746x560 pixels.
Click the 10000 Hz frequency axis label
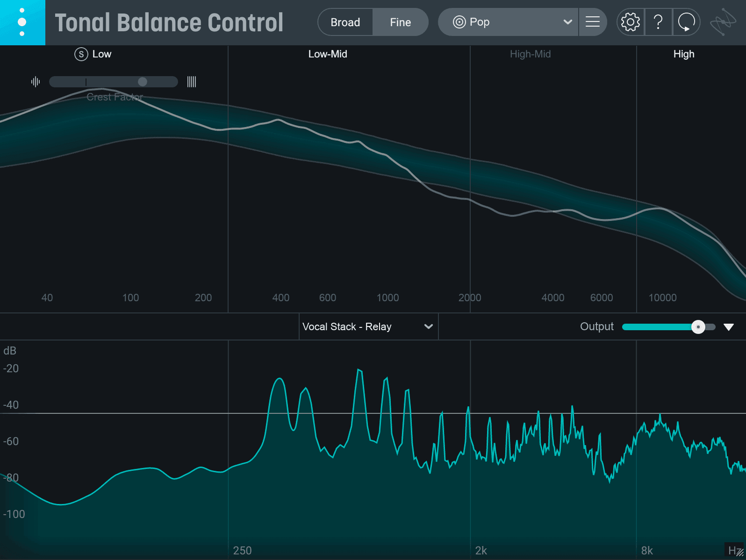point(663,298)
